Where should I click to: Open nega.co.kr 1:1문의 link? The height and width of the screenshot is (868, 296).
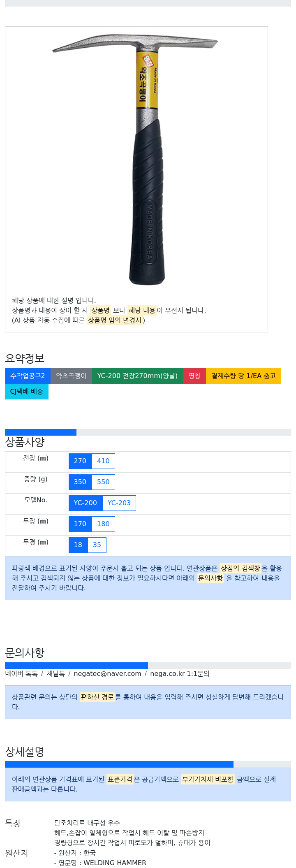click(180, 674)
